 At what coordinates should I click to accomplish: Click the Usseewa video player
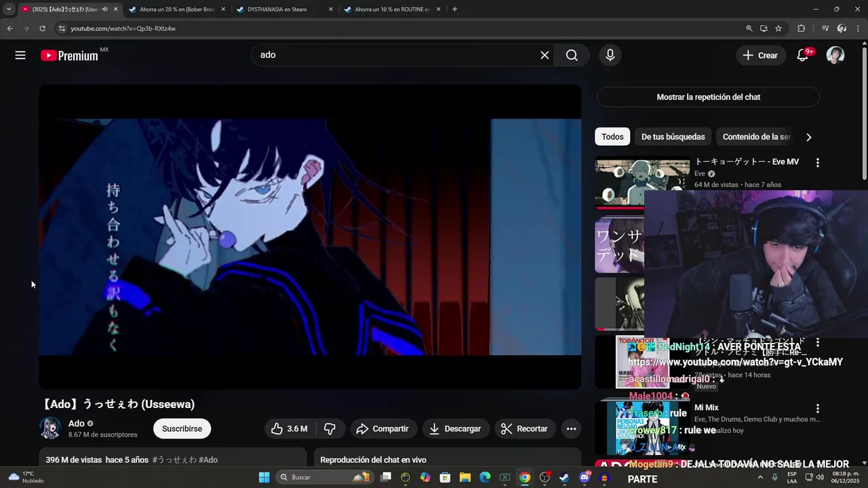(x=310, y=237)
